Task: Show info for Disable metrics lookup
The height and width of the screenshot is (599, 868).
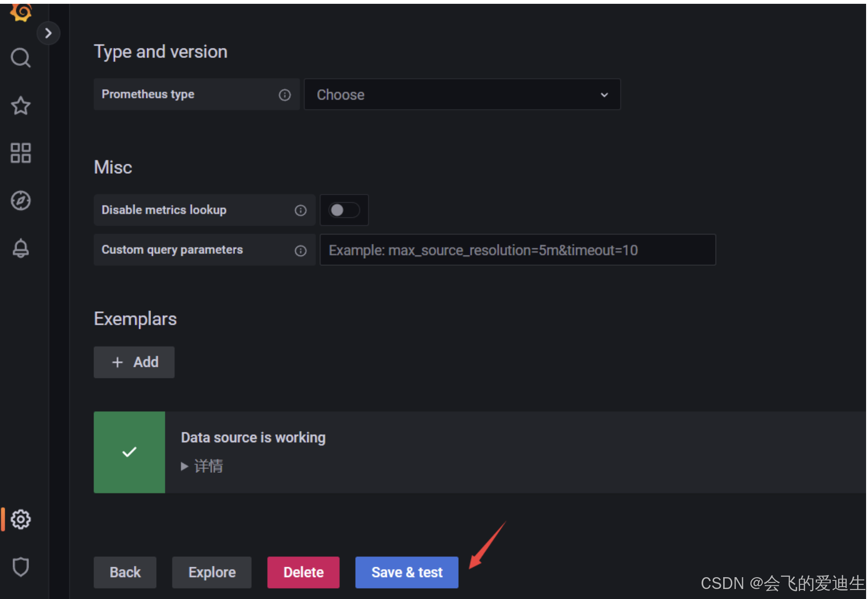Action: point(301,210)
